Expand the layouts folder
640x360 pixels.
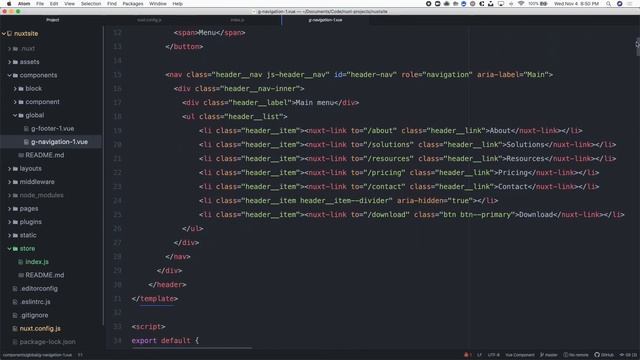9,169
